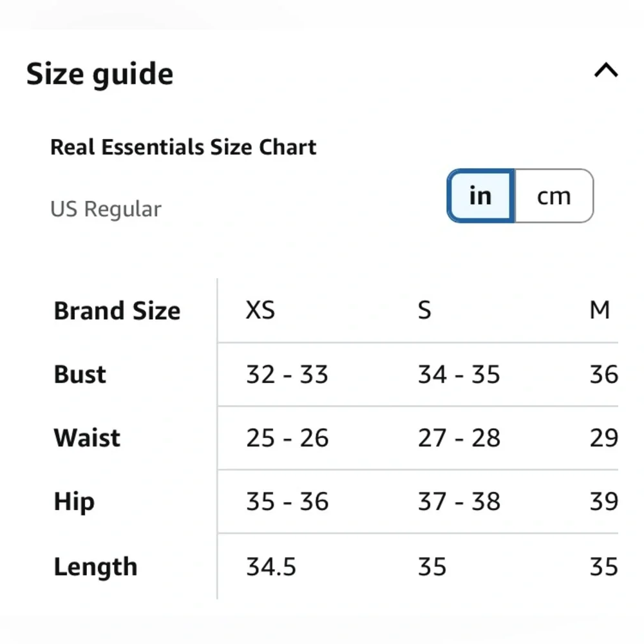
Task: Select the XS bust measurement 32 - 33
Action: [287, 374]
